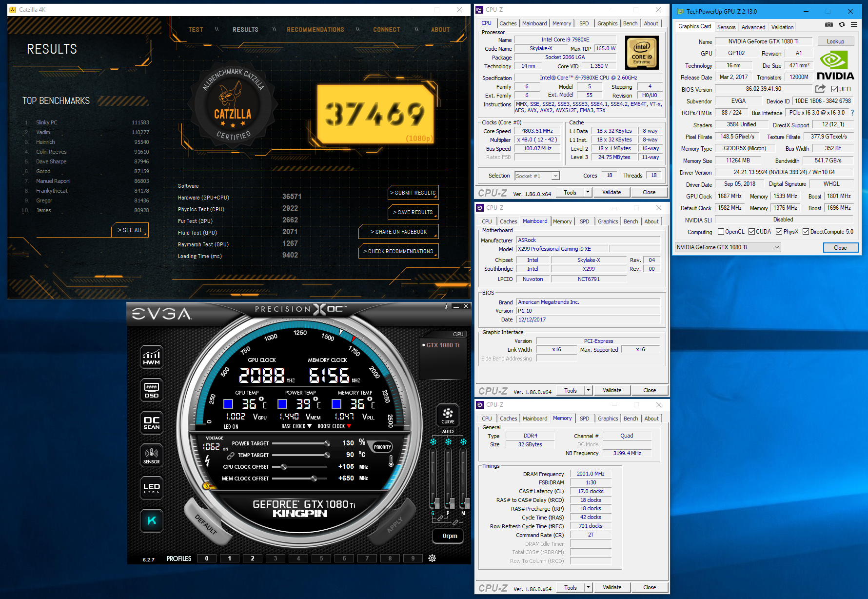868x599 pixels.
Task: Open SPD tab in the Memory CPU-Z window
Action: 584,419
